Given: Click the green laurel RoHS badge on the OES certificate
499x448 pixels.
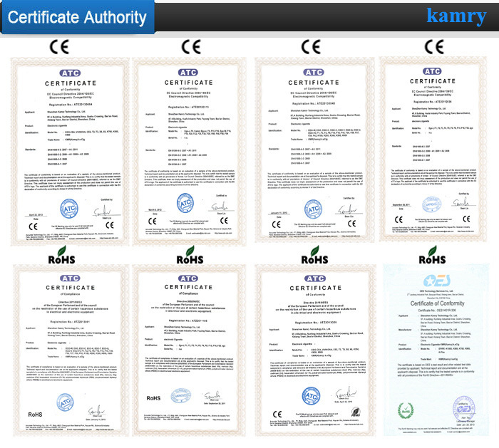Looking at the screenshot, I should click(406, 410).
